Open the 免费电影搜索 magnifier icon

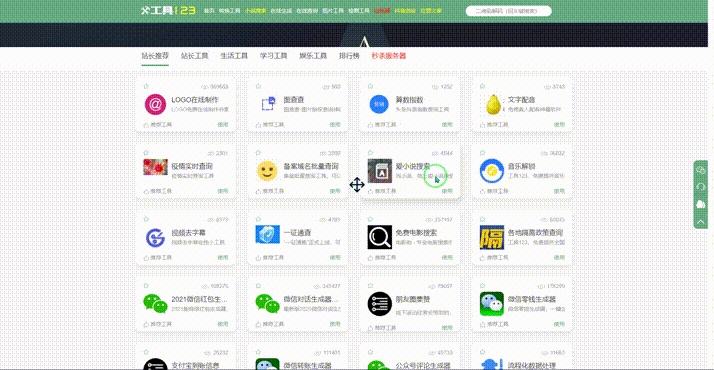pos(380,237)
